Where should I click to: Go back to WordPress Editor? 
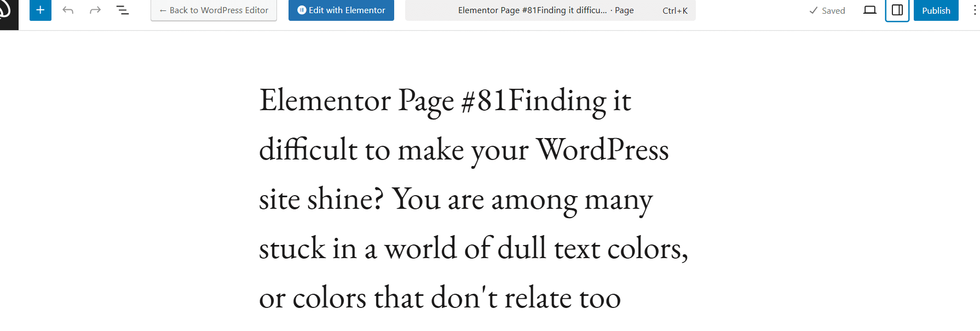click(214, 10)
